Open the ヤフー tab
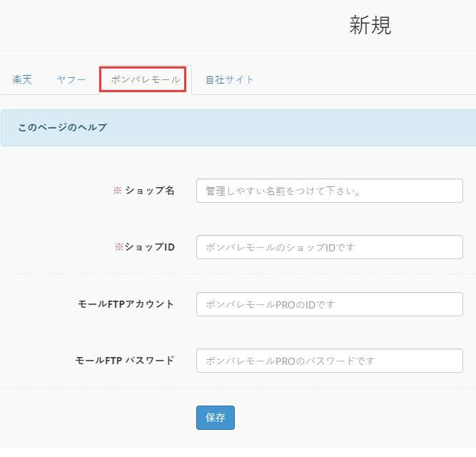476x457 pixels. point(71,79)
